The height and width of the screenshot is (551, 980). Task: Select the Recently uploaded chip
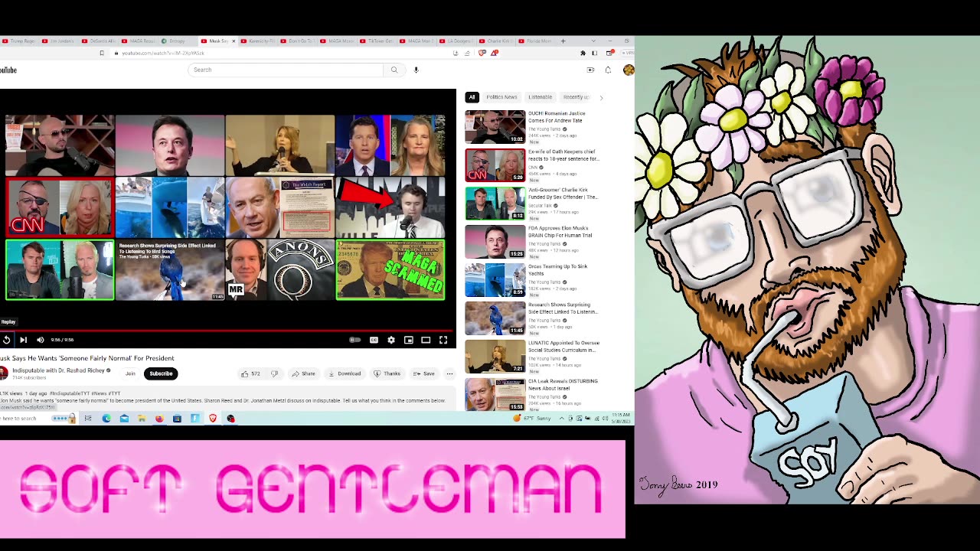pyautogui.click(x=576, y=97)
